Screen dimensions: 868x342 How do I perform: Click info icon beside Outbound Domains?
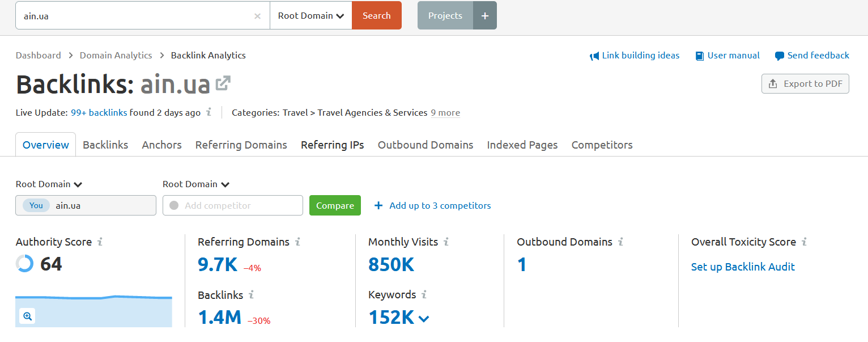(x=620, y=242)
